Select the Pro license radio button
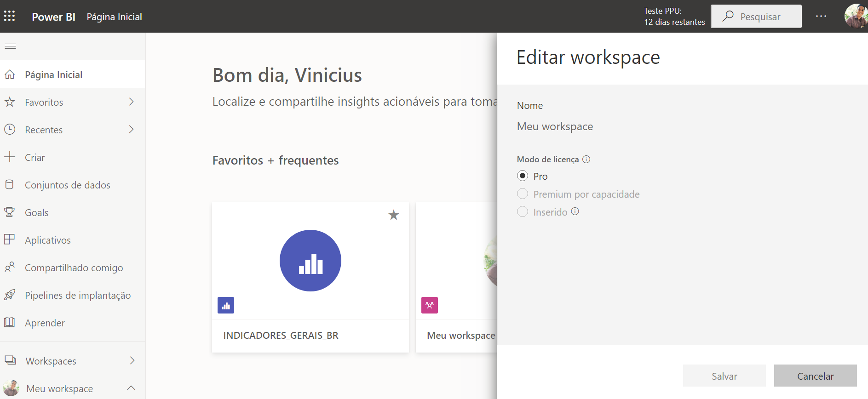Image resolution: width=868 pixels, height=399 pixels. pyautogui.click(x=523, y=176)
